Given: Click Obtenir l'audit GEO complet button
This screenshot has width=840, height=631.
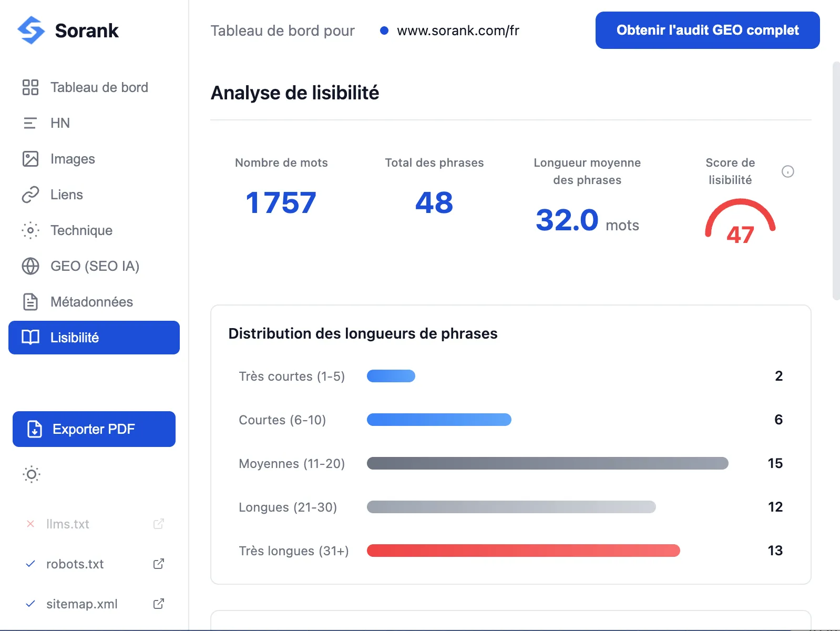Looking at the screenshot, I should [708, 30].
